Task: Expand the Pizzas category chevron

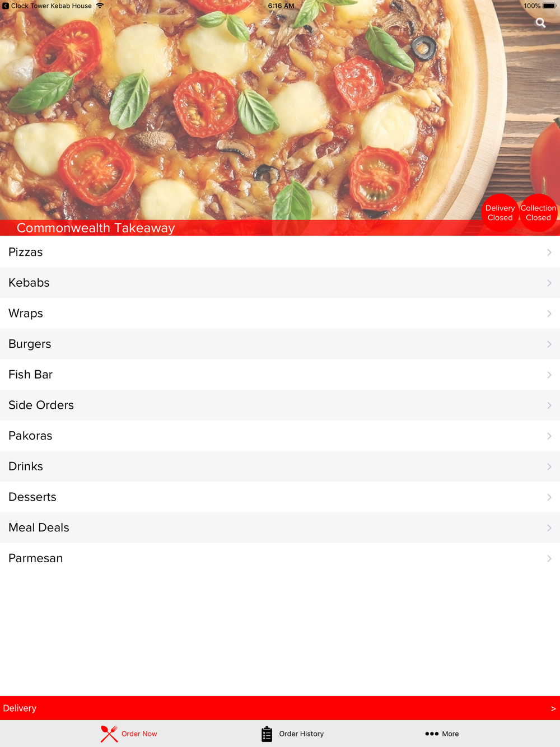Action: pos(549,253)
